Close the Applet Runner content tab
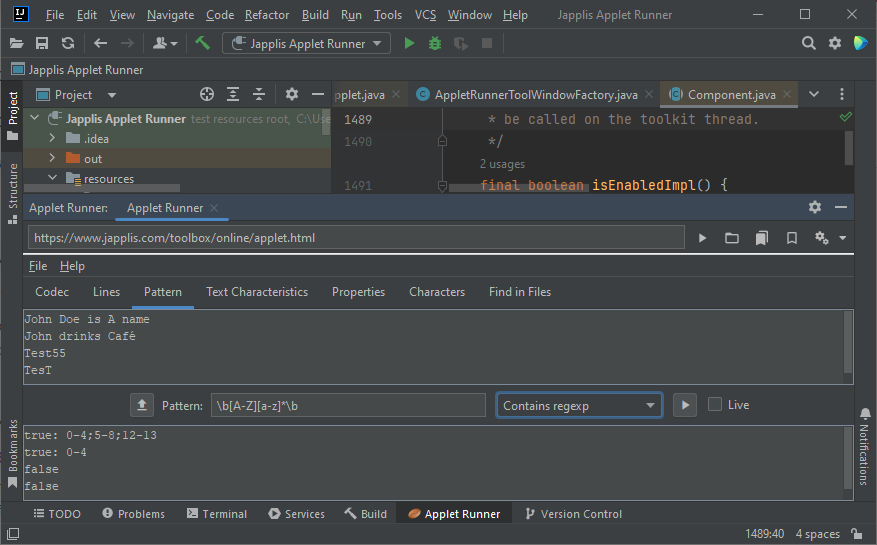Screen dimensions: 877x545 click(214, 208)
